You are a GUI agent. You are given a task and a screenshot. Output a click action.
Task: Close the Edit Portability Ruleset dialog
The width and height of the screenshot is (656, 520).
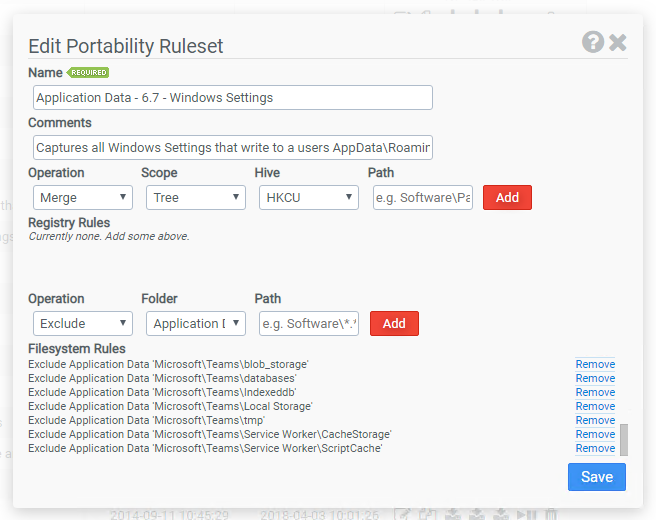click(x=618, y=42)
